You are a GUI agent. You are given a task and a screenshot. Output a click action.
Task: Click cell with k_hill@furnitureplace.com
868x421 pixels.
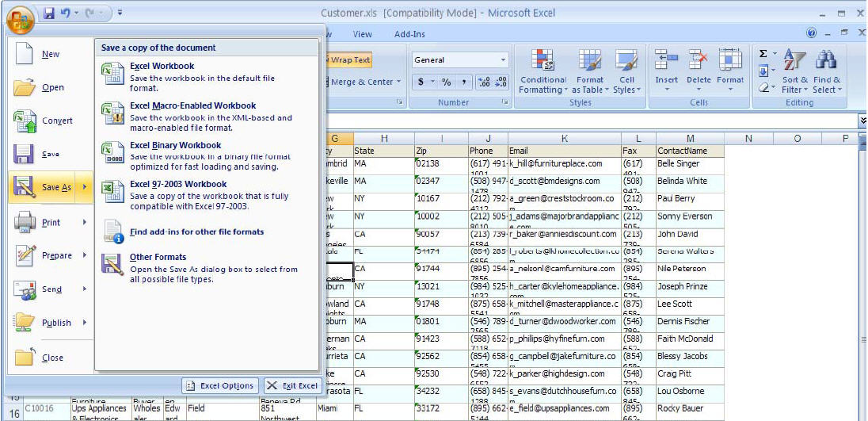pyautogui.click(x=564, y=166)
